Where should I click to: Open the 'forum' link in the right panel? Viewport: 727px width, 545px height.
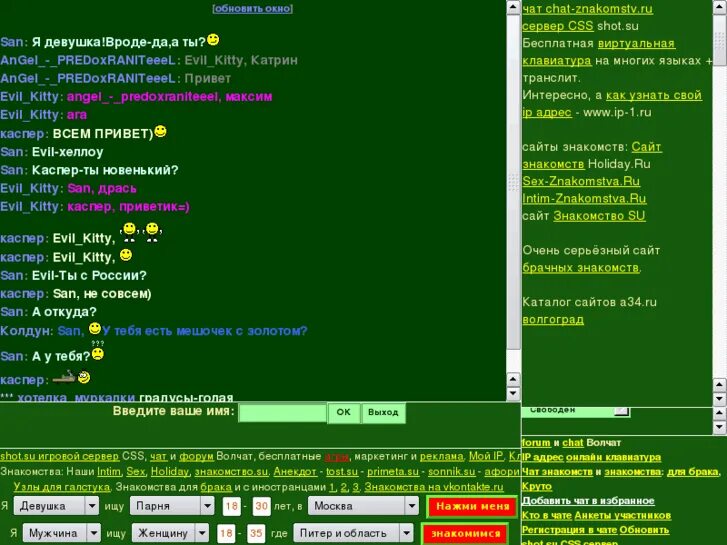click(x=536, y=442)
